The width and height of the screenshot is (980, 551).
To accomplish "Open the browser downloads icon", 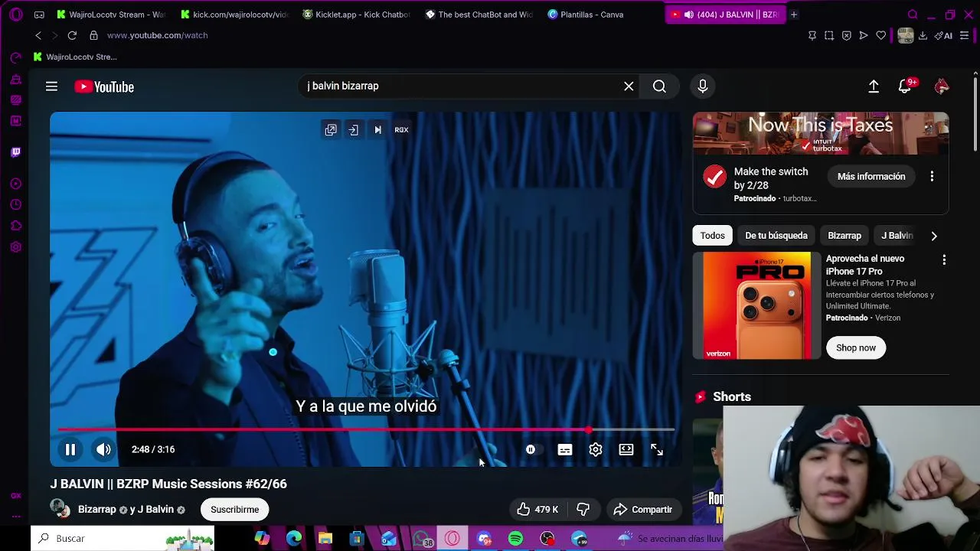I will pyautogui.click(x=923, y=35).
